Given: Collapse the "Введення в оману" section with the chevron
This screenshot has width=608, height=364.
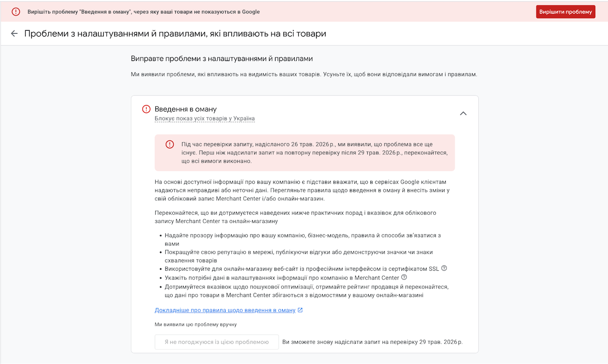Looking at the screenshot, I should [x=463, y=114].
